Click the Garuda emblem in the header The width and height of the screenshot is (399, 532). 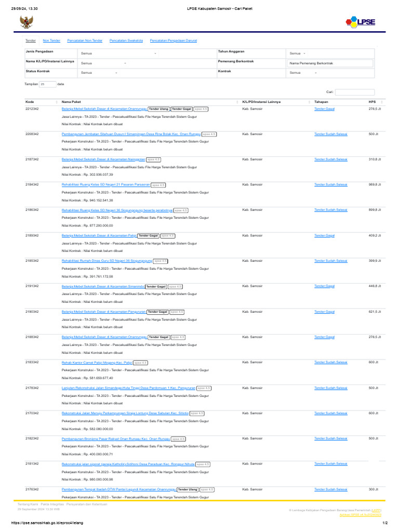(25, 22)
